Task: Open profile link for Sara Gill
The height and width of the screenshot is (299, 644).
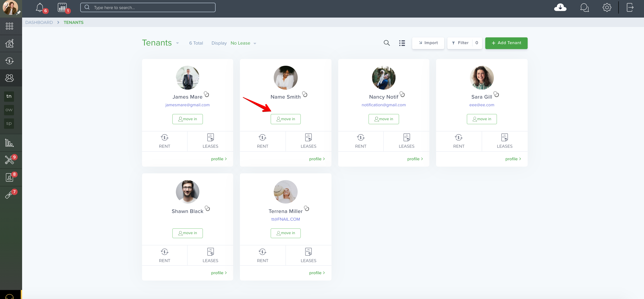Action: click(513, 159)
